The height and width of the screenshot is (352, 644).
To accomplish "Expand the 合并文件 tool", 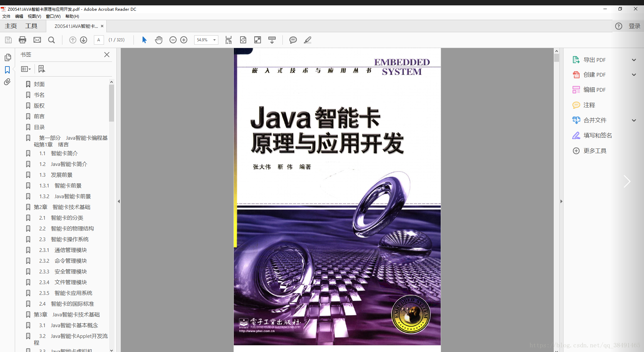I will 634,120.
